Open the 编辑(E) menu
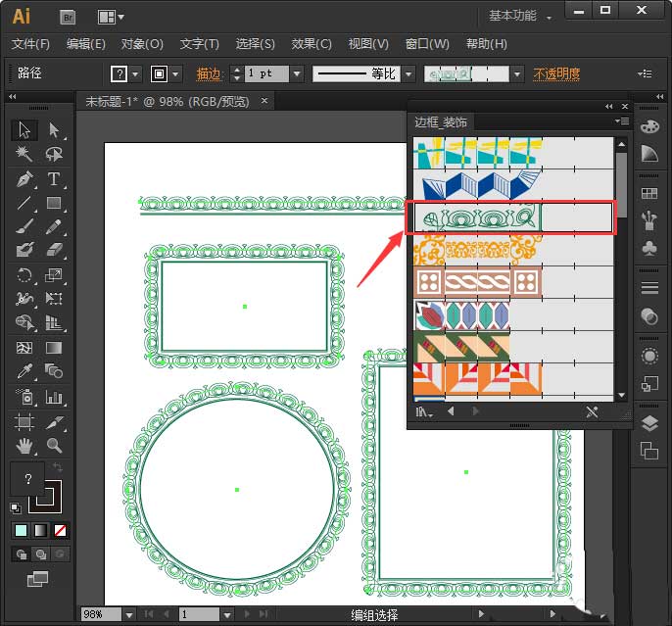 (86, 44)
